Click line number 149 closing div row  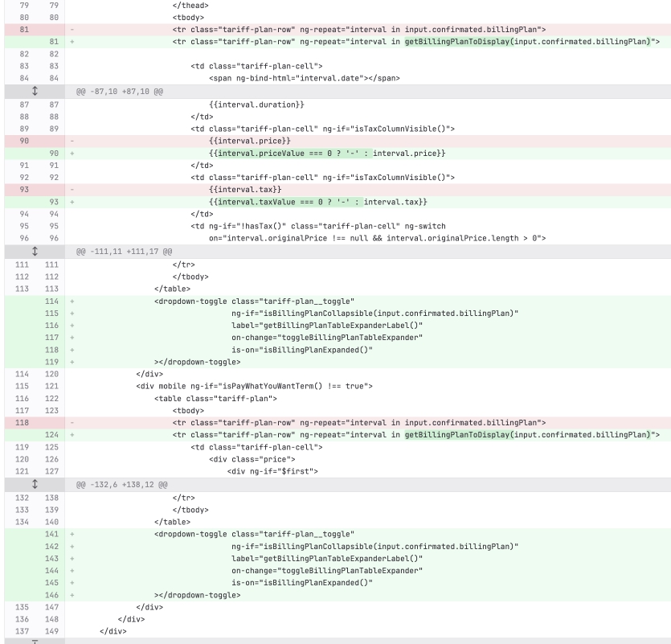(51, 631)
